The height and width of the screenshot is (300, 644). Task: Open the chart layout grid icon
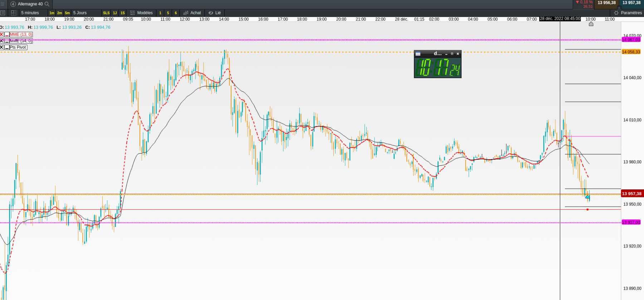14,13
